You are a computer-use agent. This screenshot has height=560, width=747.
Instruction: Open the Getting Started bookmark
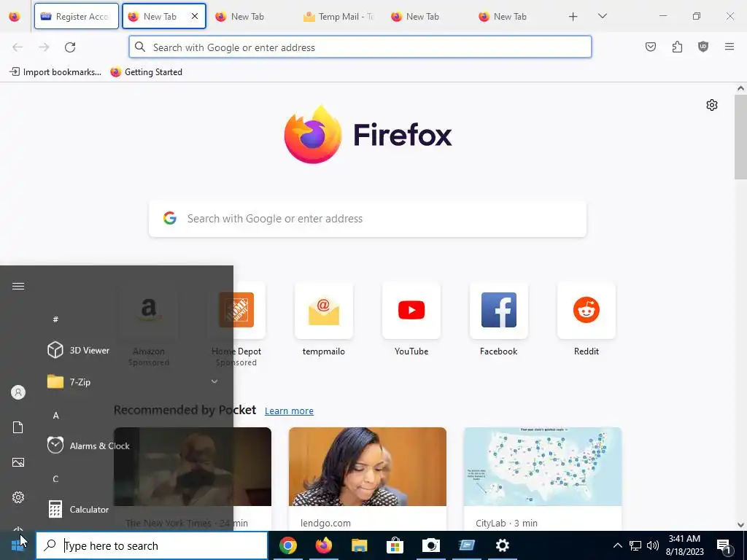[x=146, y=72]
